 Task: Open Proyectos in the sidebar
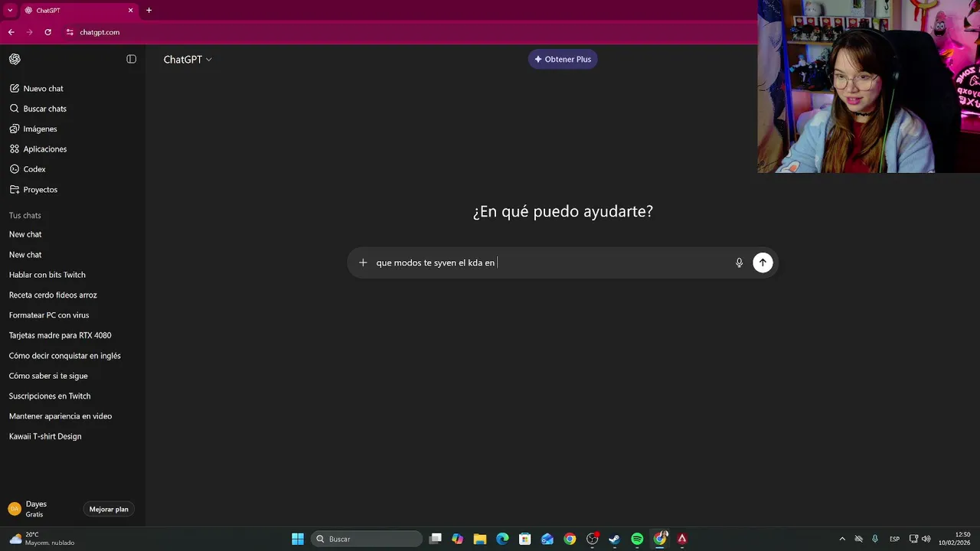[x=73, y=189]
